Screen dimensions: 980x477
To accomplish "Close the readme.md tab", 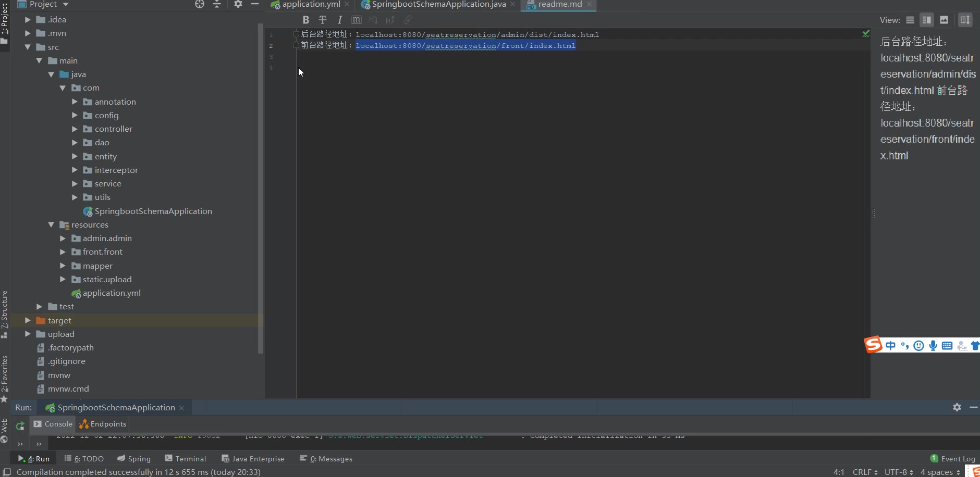I will coord(589,4).
